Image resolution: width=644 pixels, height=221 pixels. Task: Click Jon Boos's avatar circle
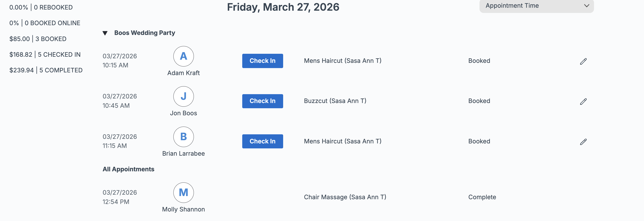[x=184, y=97]
